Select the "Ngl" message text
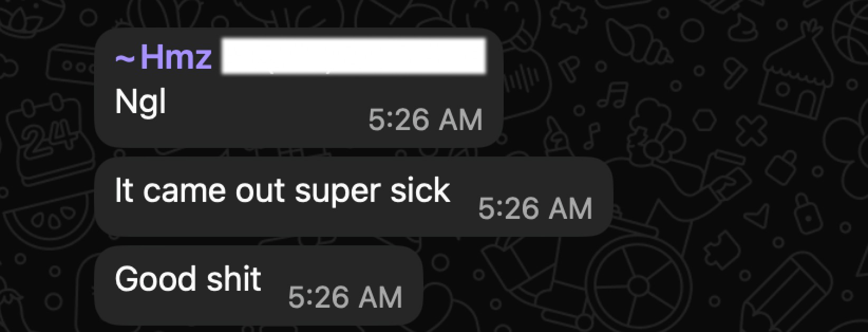The height and width of the screenshot is (332, 868). click(x=140, y=102)
